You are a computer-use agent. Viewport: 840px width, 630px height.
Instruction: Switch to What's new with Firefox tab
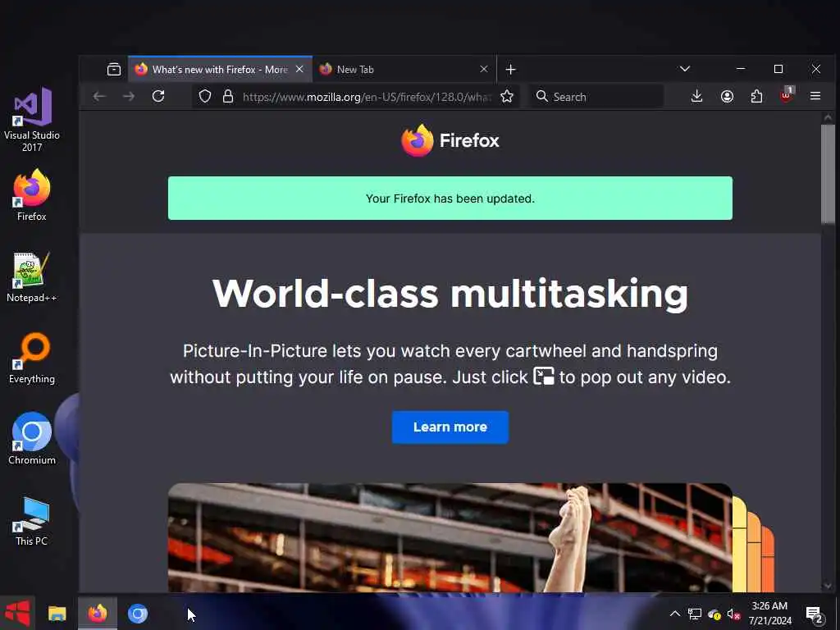click(220, 69)
